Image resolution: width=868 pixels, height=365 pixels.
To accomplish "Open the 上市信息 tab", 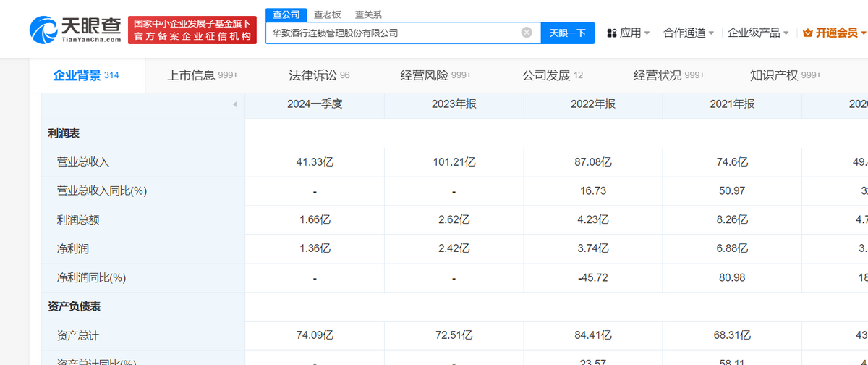I will click(x=203, y=75).
